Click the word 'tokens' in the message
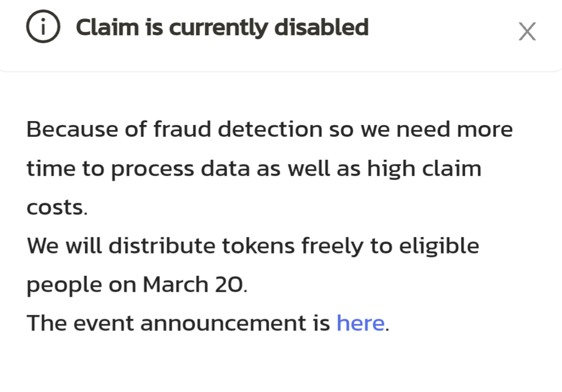The height and width of the screenshot is (392, 562). click(258, 246)
